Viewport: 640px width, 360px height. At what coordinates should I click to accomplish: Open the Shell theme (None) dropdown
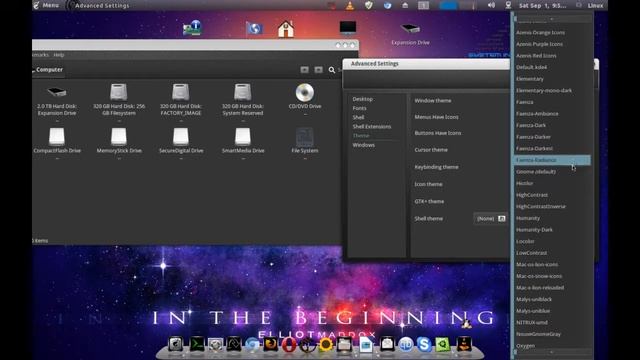490,219
